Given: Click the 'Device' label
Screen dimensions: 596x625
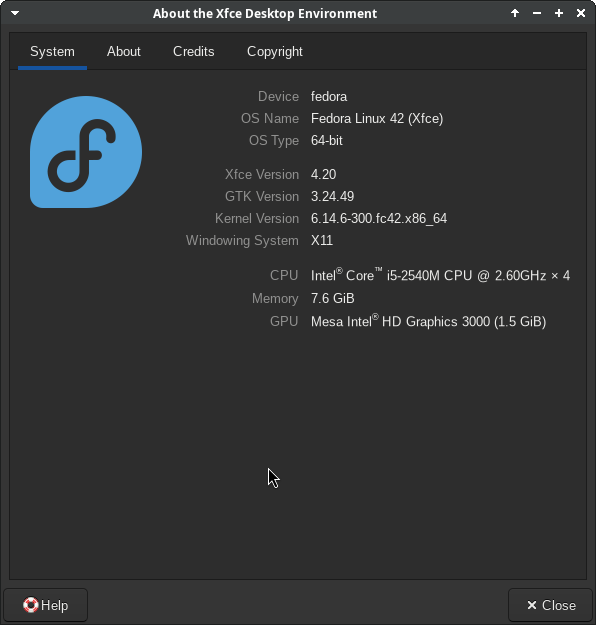Looking at the screenshot, I should coord(278,96).
